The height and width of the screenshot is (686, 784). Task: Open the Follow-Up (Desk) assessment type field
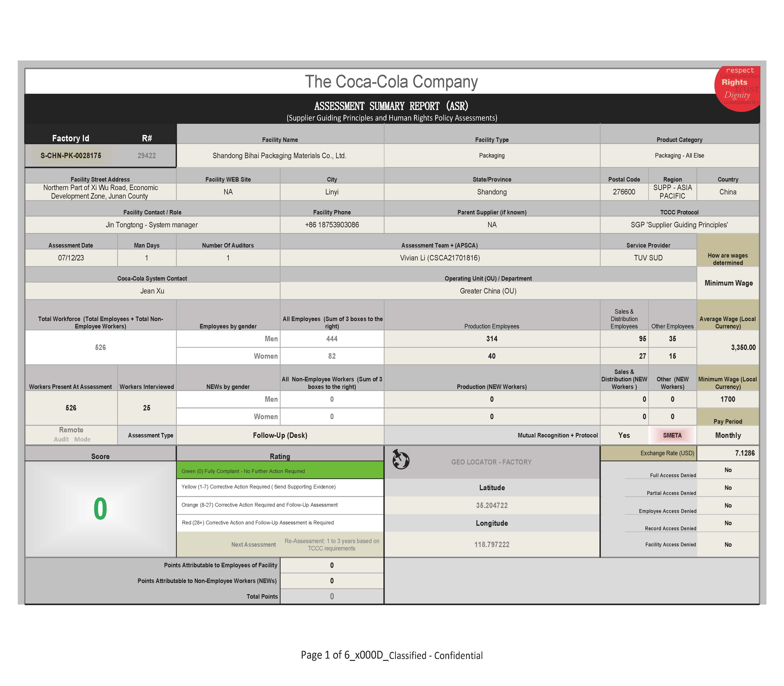click(280, 435)
